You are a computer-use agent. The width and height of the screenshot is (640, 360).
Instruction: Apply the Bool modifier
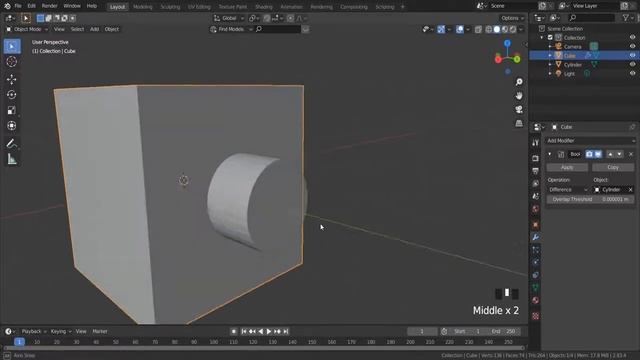567,167
